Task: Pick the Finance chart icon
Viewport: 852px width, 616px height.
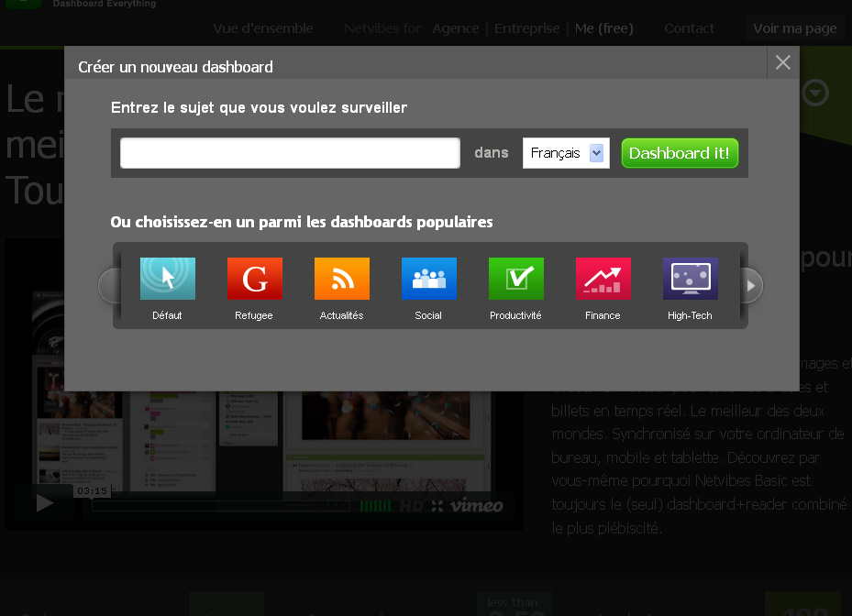Action: (603, 279)
